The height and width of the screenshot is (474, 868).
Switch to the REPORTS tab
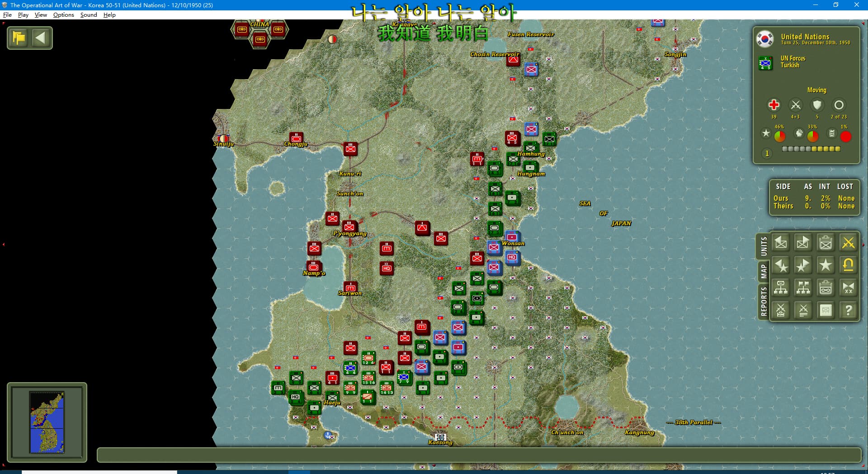tap(764, 301)
